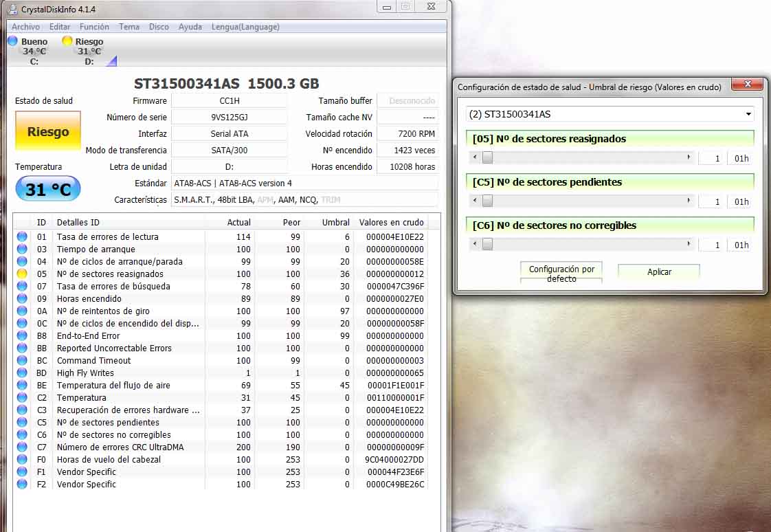Click the CrystalDiskInfo title bar app icon
The height and width of the screenshot is (532, 771).
12,10
